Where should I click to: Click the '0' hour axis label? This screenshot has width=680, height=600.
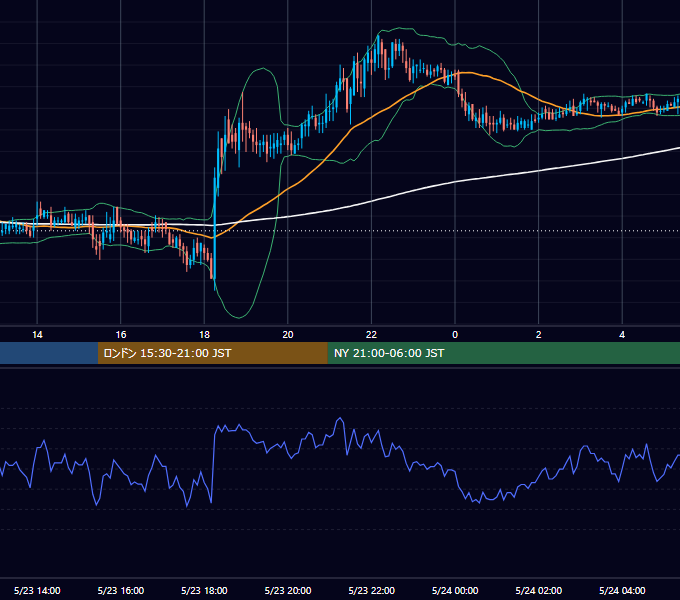click(x=455, y=335)
